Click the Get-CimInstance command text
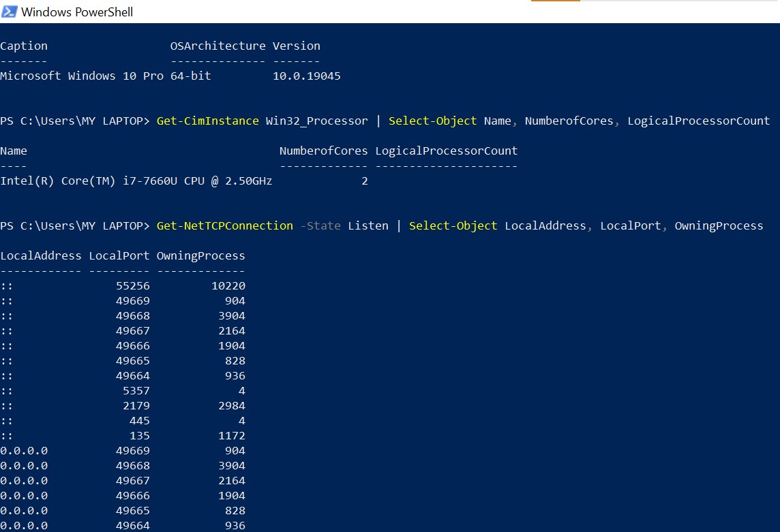The height and width of the screenshot is (532, 780). [207, 121]
